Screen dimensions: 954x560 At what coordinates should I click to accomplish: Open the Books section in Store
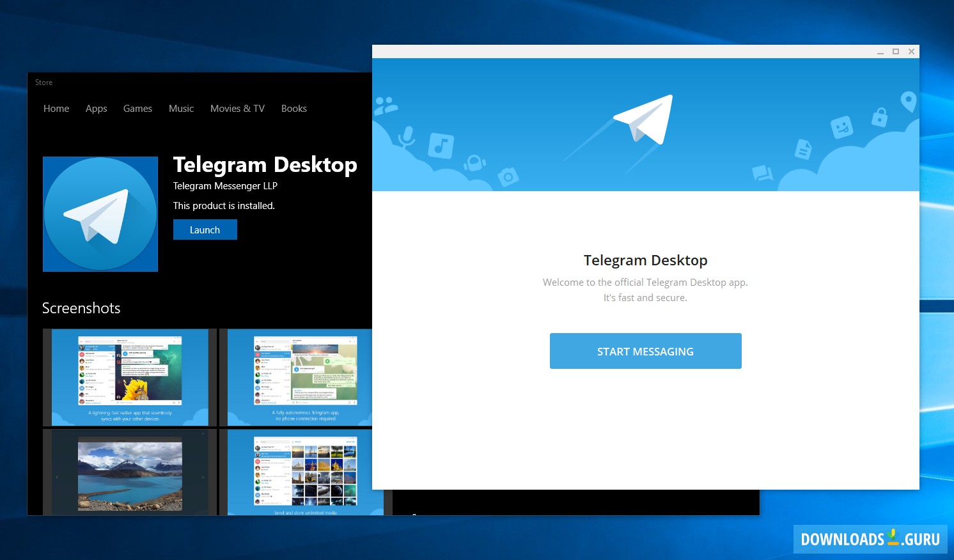[x=294, y=109]
